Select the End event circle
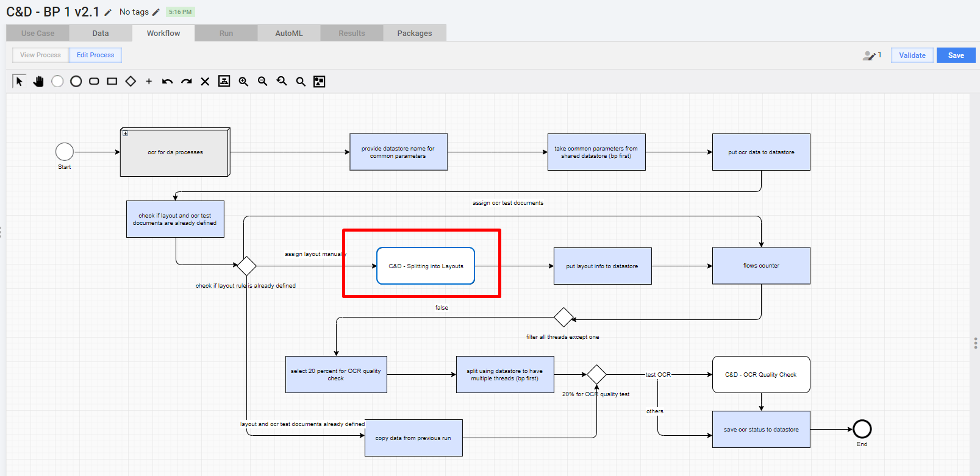The image size is (980, 476). coord(862,429)
